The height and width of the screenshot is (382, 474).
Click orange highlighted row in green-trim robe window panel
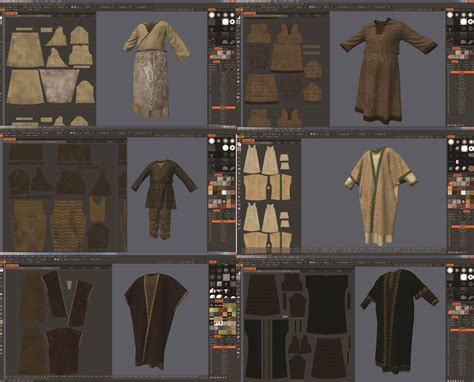[x=462, y=227]
